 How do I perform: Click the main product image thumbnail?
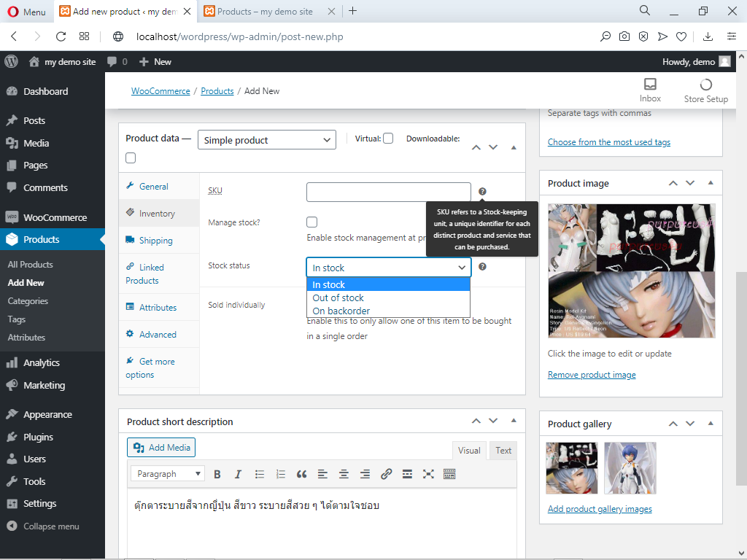632,271
